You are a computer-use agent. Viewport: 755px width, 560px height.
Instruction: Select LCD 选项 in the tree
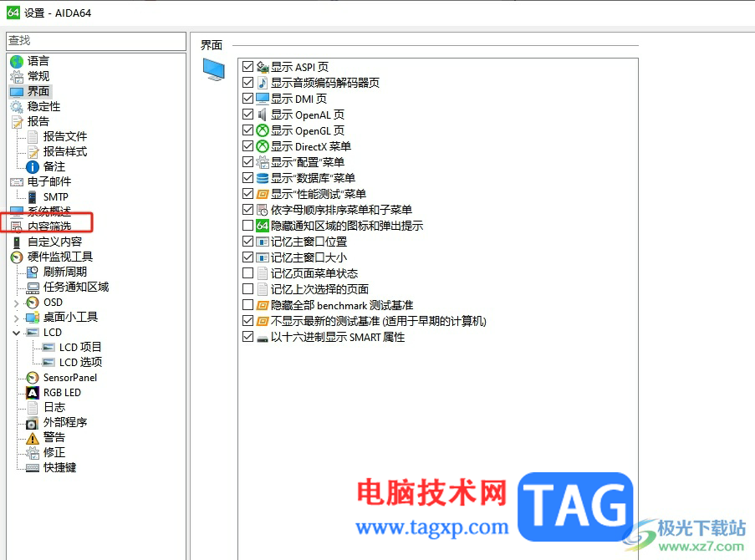[80, 362]
